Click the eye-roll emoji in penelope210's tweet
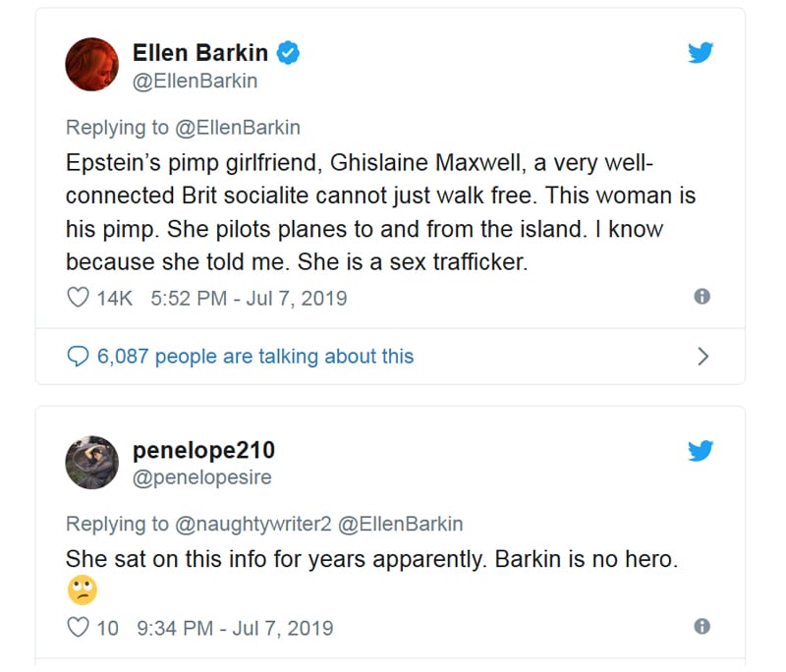 click(82, 590)
